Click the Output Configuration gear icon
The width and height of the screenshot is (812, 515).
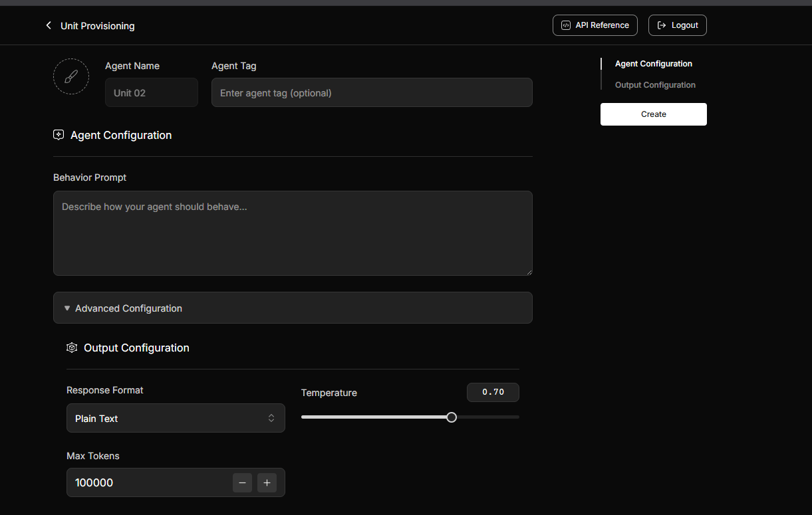(72, 348)
